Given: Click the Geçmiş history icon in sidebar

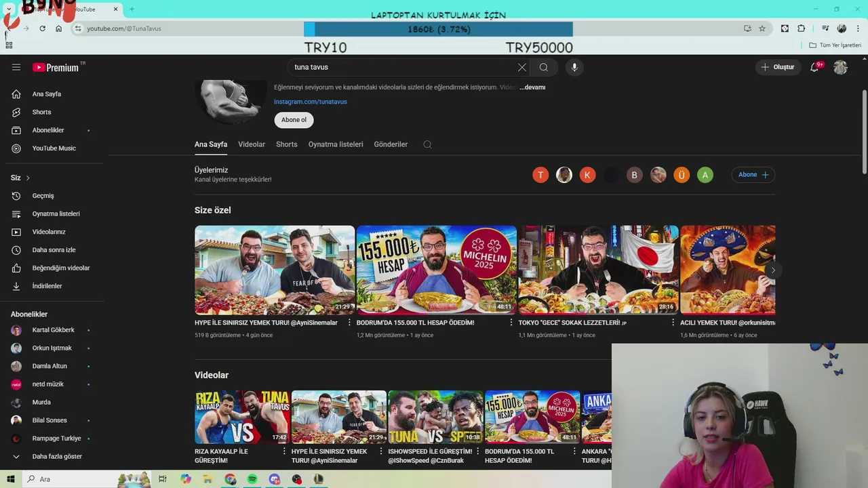Looking at the screenshot, I should pyautogui.click(x=16, y=196).
